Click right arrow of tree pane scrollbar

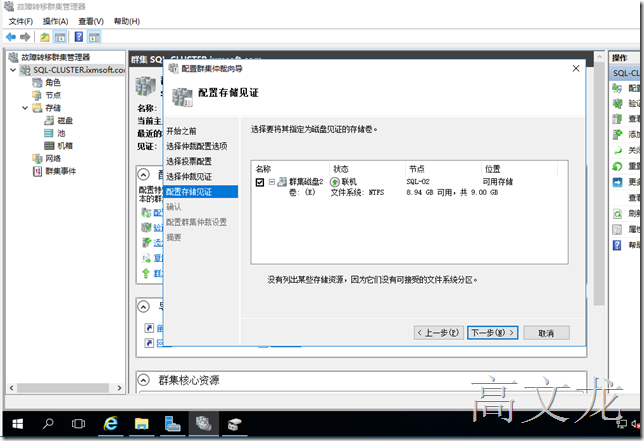point(120,388)
